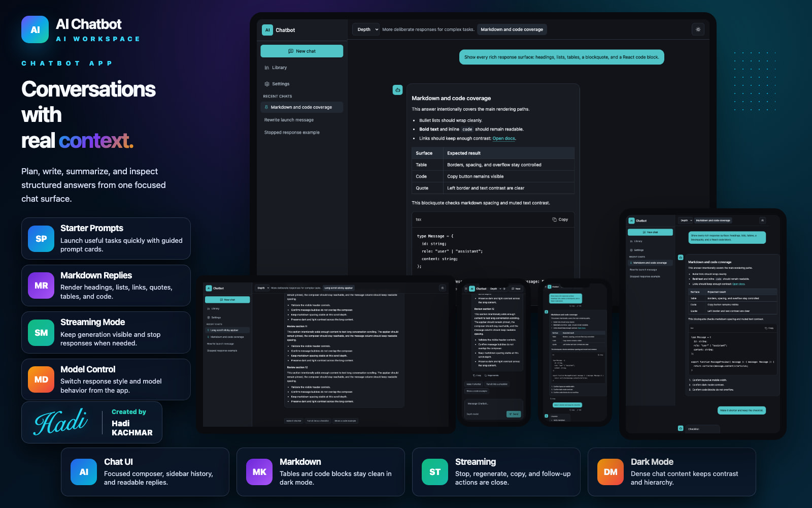Click the MR Markdown Replies badge icon
Image resolution: width=812 pixels, height=508 pixels.
41,285
